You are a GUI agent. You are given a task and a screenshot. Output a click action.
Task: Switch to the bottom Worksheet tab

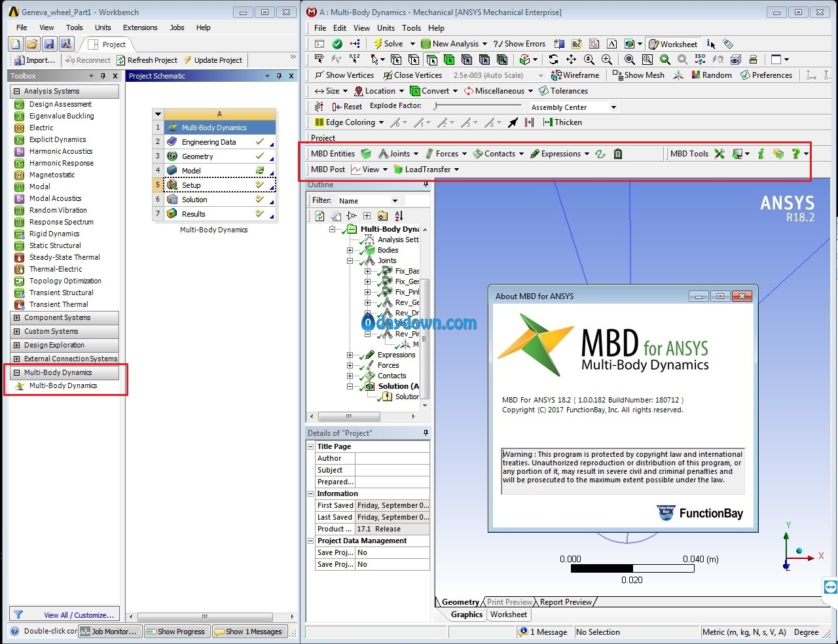(509, 615)
